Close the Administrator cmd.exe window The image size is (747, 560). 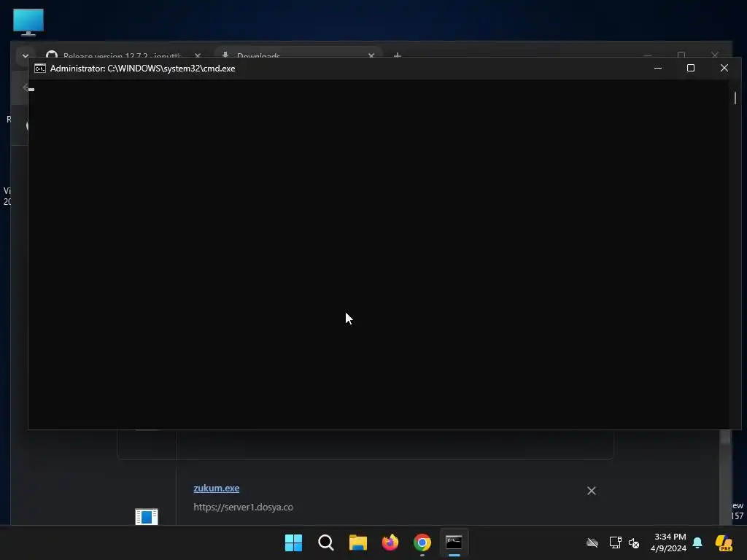(724, 68)
